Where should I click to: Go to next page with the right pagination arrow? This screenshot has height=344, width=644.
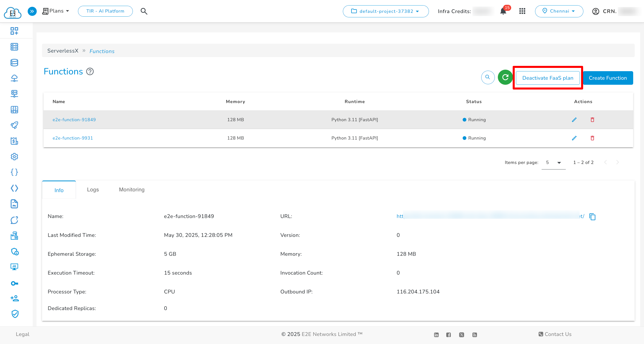click(618, 162)
